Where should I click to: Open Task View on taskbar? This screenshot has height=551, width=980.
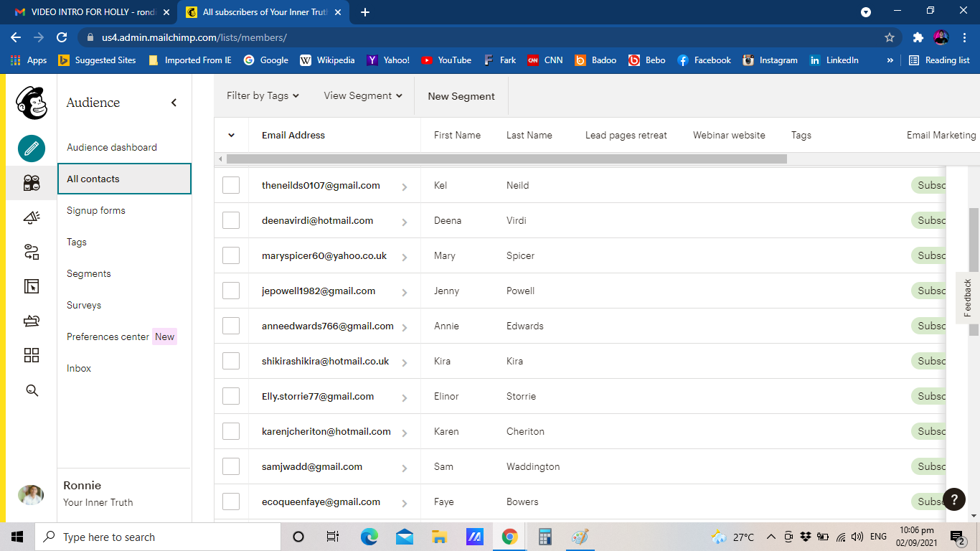332,537
